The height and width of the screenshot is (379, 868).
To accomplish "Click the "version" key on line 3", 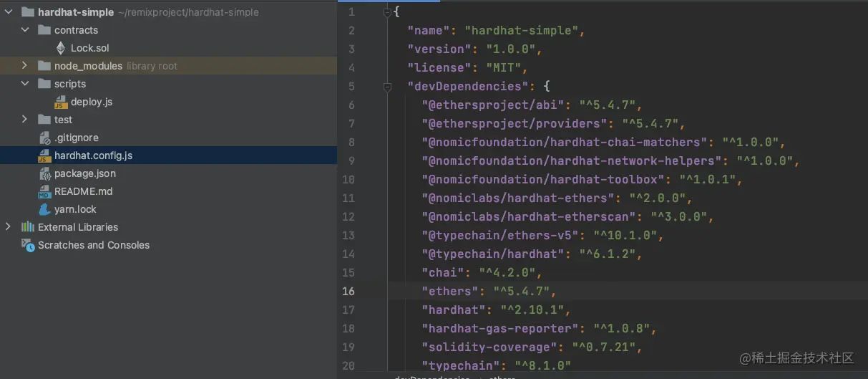I will [439, 49].
